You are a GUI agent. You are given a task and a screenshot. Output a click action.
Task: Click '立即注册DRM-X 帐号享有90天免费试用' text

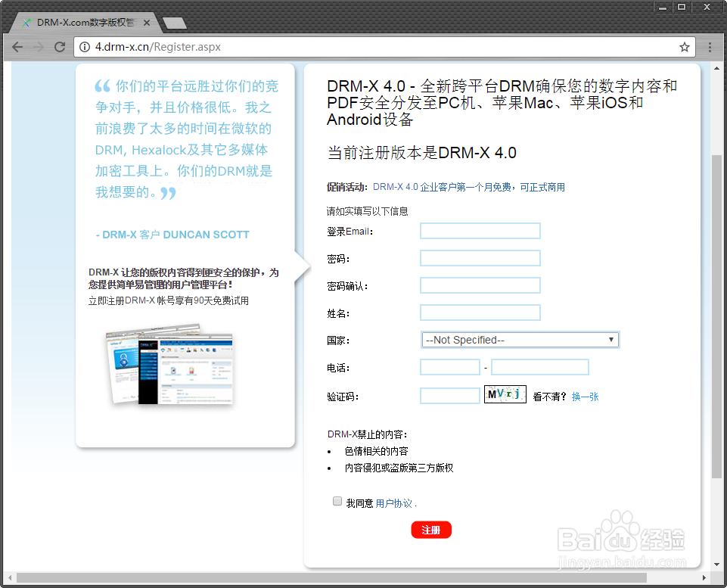(169, 300)
